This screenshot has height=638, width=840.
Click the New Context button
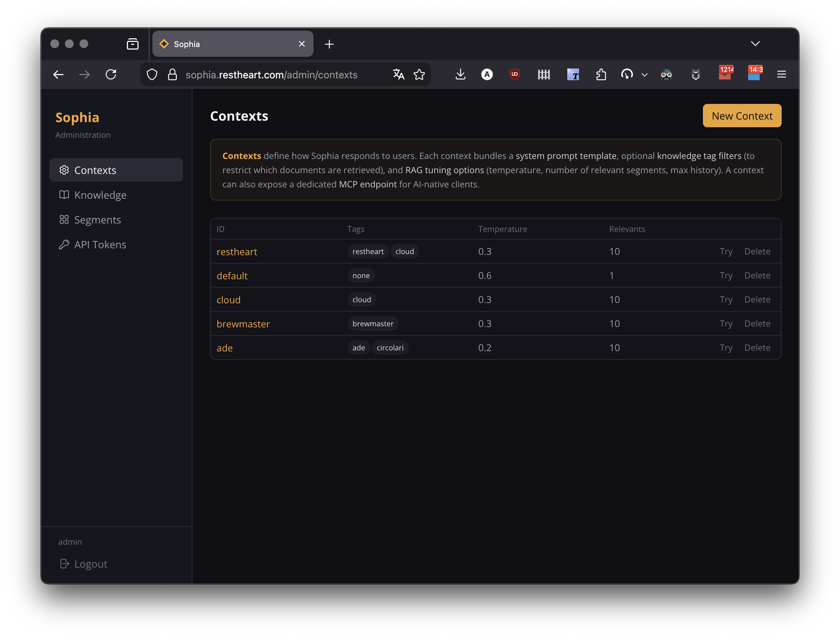(741, 116)
